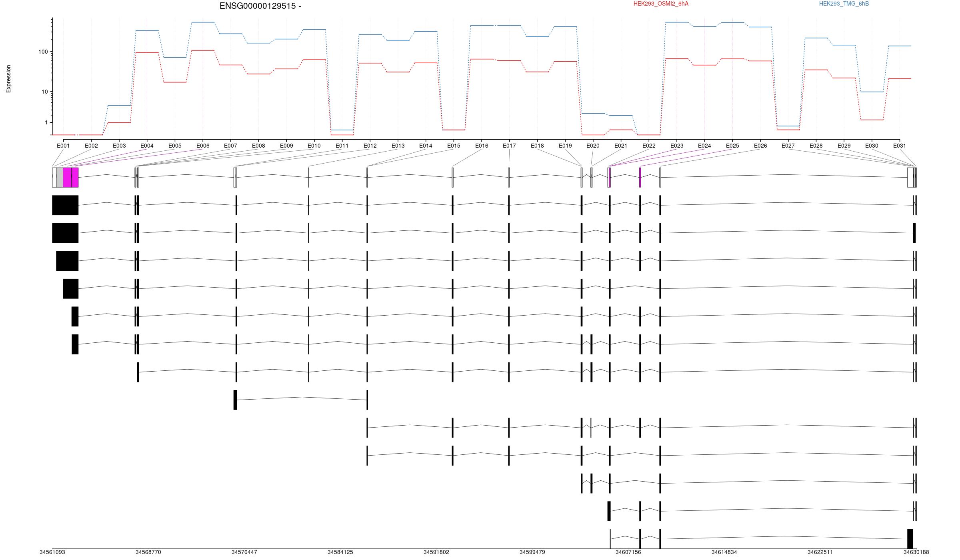The width and height of the screenshot is (960, 560).
Task: Select exon label E013
Action: (398, 146)
